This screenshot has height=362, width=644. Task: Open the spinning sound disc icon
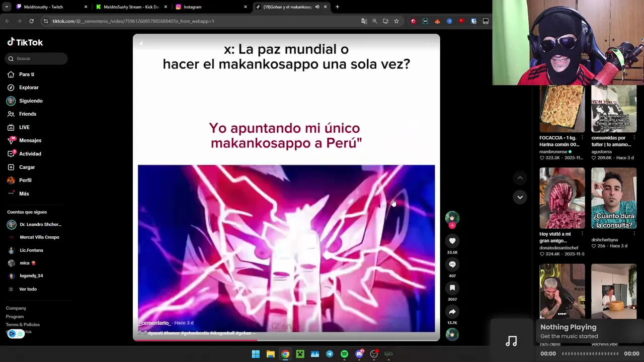(452, 334)
